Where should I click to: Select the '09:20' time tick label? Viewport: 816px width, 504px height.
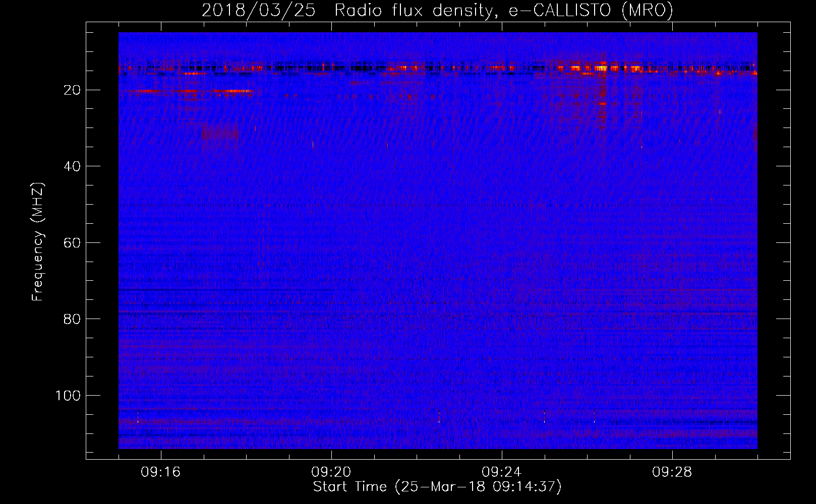click(x=331, y=472)
